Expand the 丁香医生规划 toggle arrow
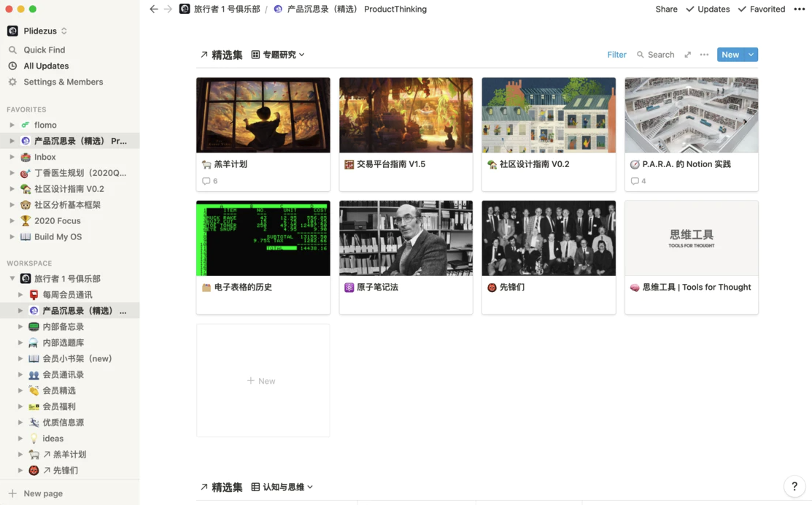Image resolution: width=812 pixels, height=505 pixels. point(12,173)
